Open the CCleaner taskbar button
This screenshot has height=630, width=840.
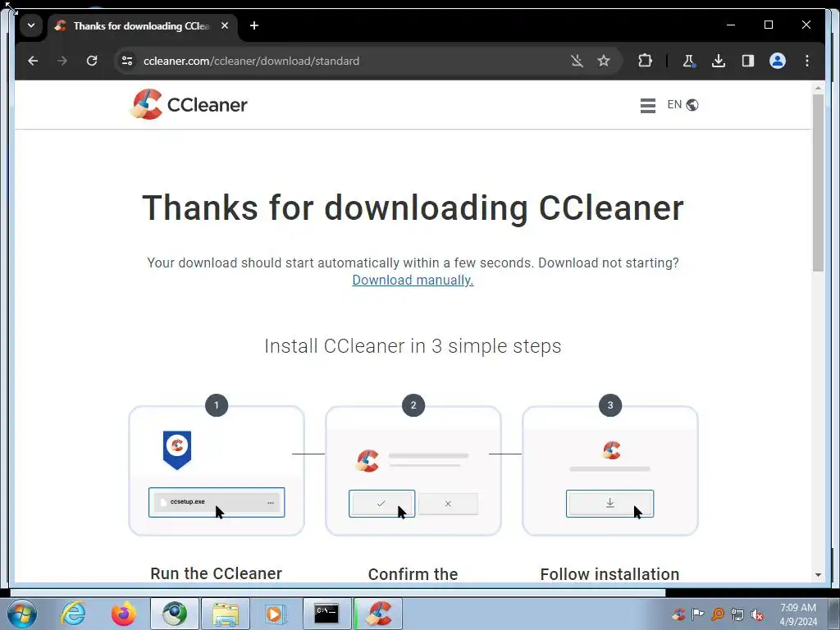point(378,614)
